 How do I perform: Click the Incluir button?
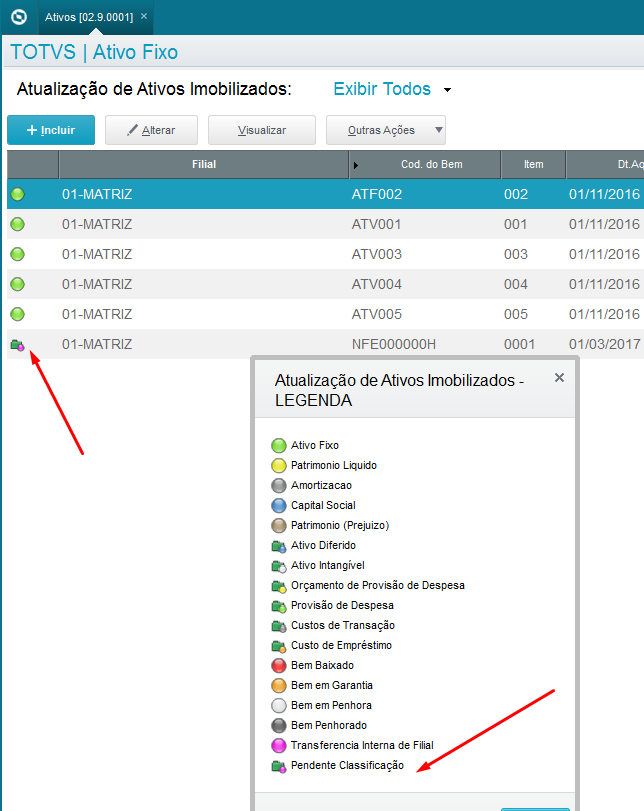click(x=51, y=130)
